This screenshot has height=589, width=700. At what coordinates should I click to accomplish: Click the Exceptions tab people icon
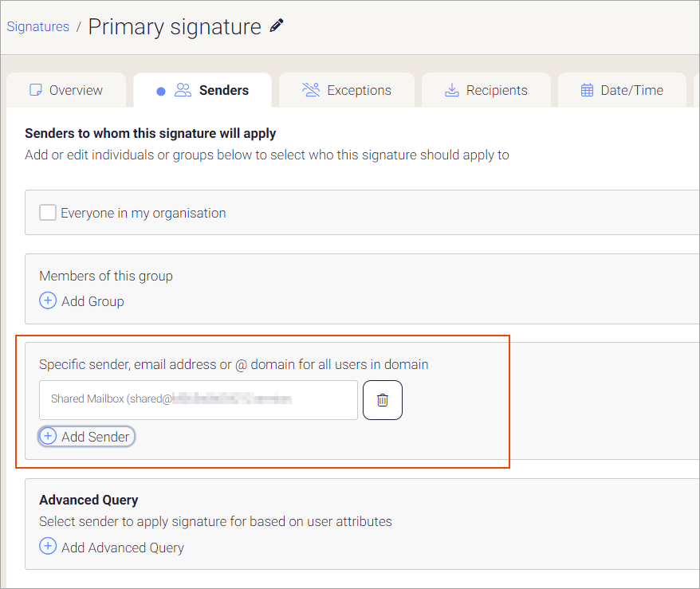[311, 90]
